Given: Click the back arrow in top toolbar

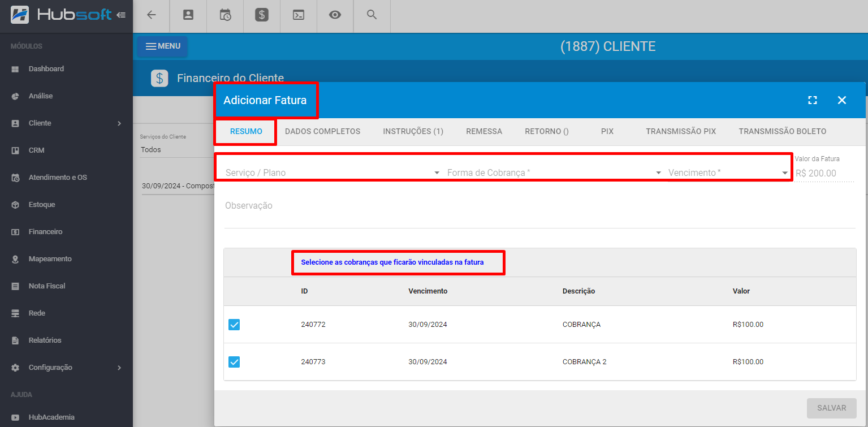Looking at the screenshot, I should (151, 15).
